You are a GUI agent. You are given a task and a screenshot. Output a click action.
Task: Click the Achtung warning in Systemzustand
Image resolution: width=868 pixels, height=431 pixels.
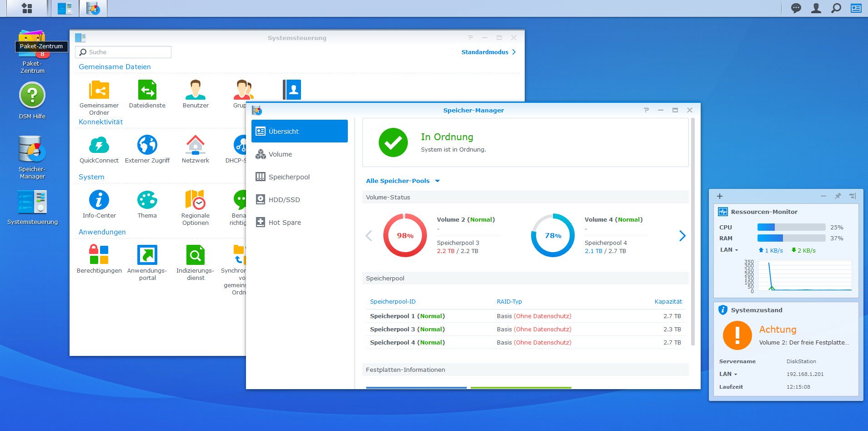(x=778, y=330)
